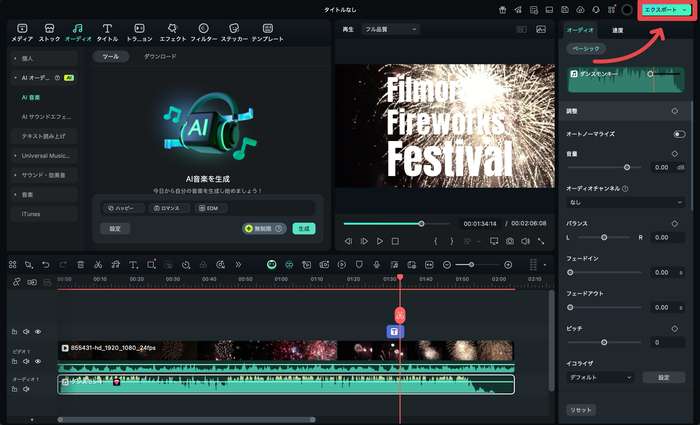Enter fullscreen preview with the expand icon
The image size is (700, 425).
pos(541,241)
